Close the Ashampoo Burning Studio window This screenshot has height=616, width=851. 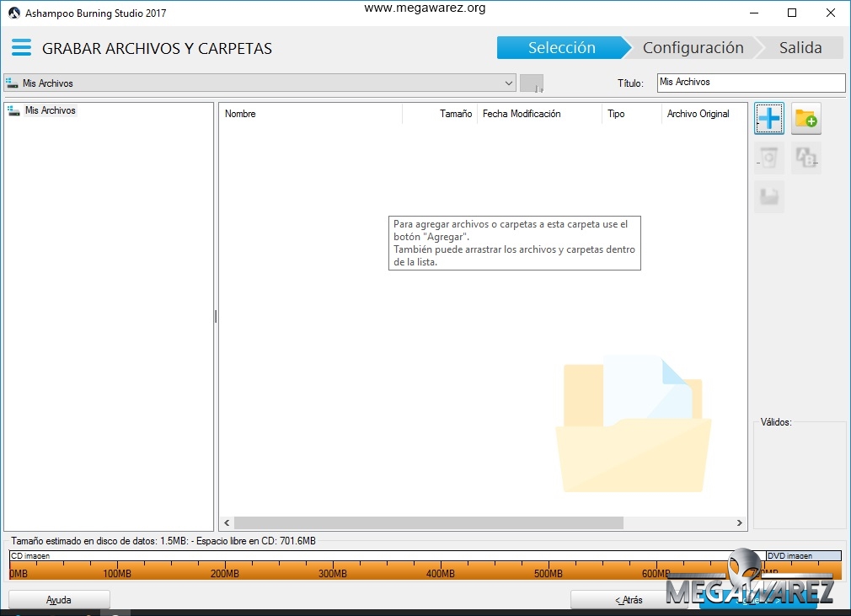[831, 13]
